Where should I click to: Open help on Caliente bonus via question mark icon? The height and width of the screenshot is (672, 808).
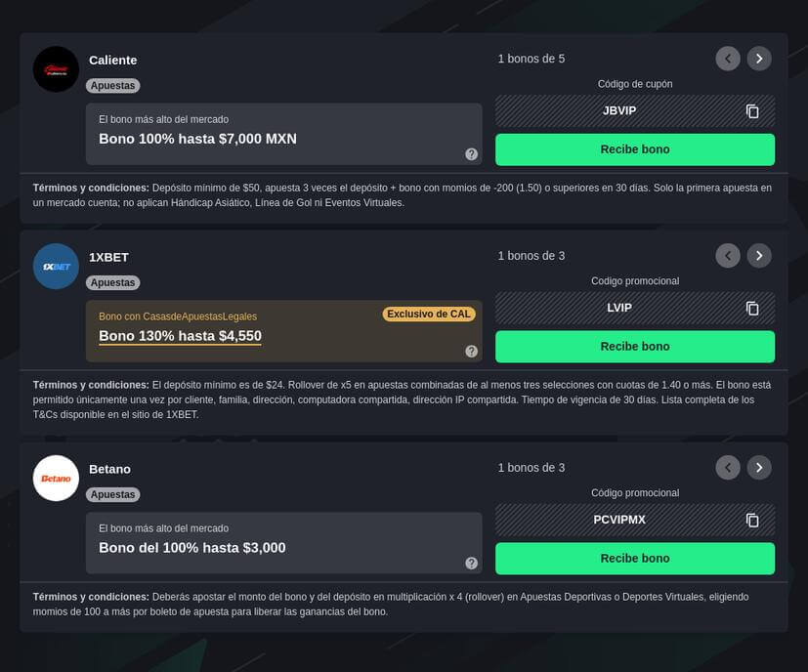[x=471, y=153]
